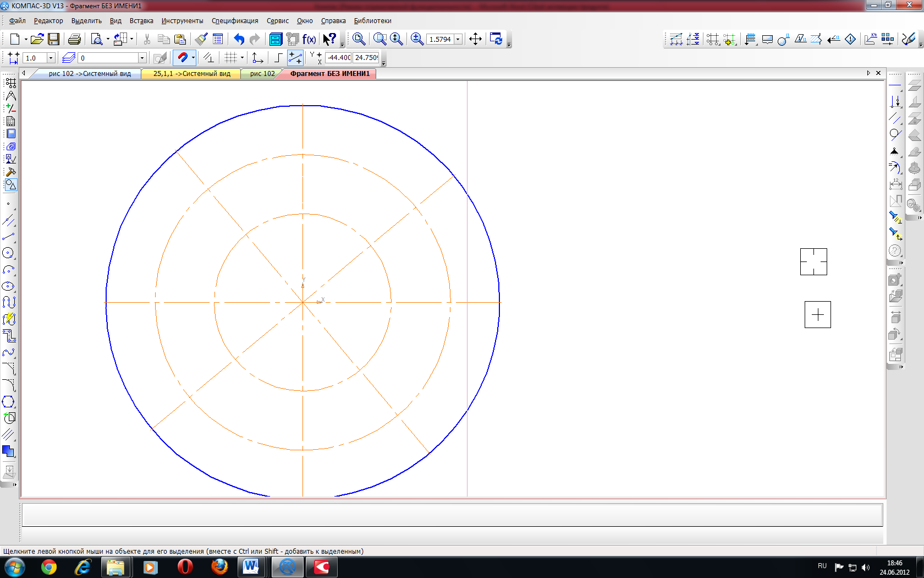The image size is (924, 578).
Task: Click the RU language indicator in the tray
Action: click(822, 566)
